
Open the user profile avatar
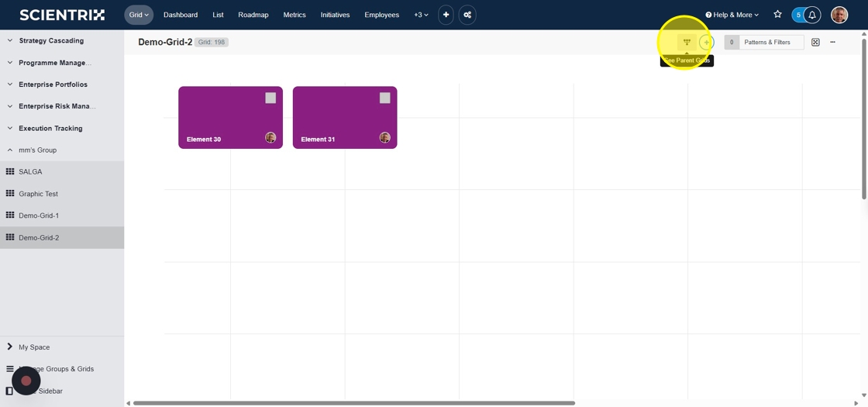tap(839, 15)
